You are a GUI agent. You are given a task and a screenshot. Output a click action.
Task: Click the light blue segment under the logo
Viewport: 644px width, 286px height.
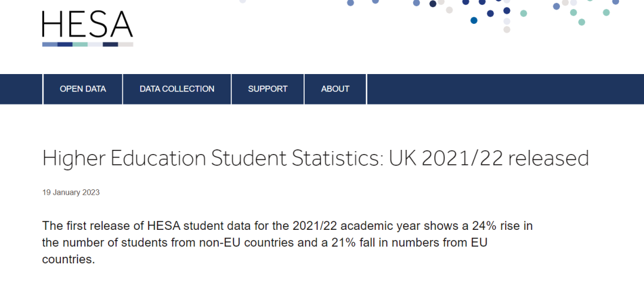49,44
